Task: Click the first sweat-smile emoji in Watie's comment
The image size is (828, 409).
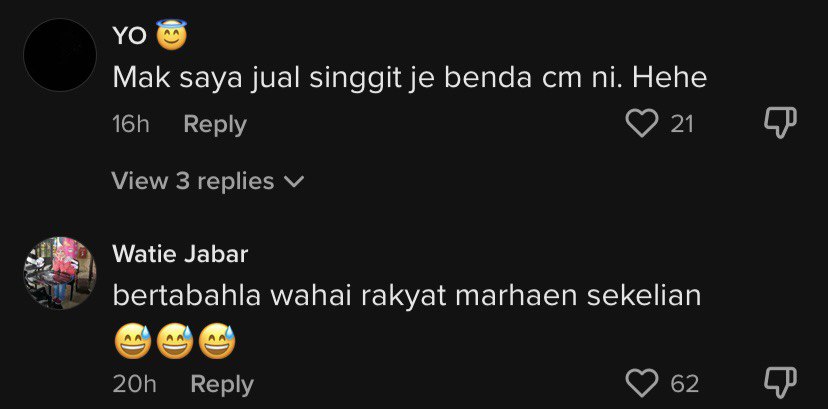Action: (x=133, y=341)
